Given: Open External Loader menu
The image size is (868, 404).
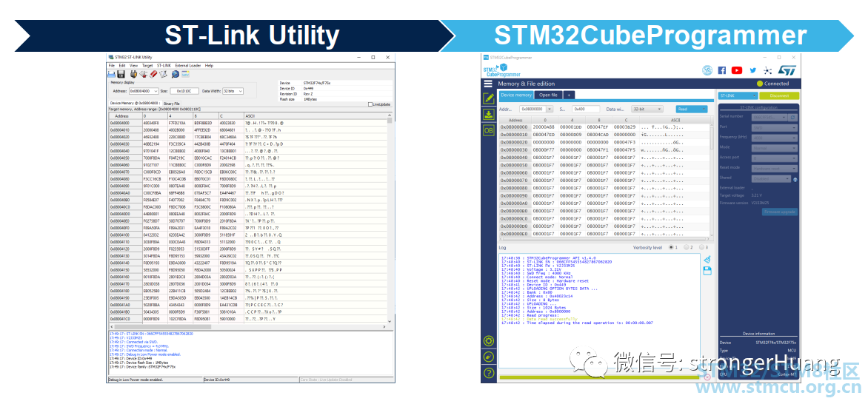Looking at the screenshot, I should point(187,65).
